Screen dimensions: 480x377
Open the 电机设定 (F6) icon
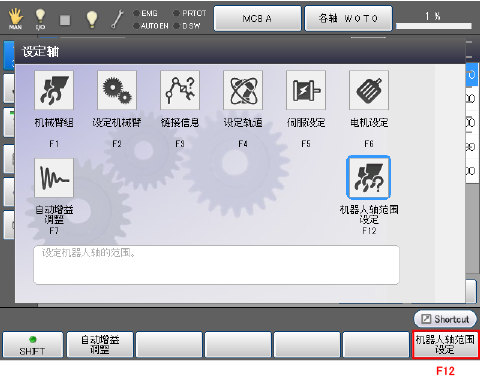(x=369, y=90)
